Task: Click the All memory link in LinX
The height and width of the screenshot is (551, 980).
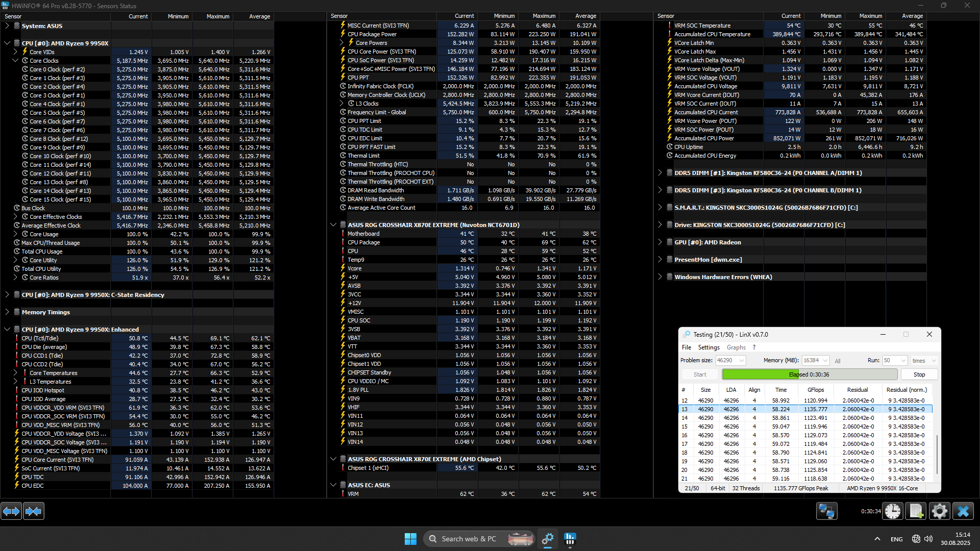Action: pos(838,361)
